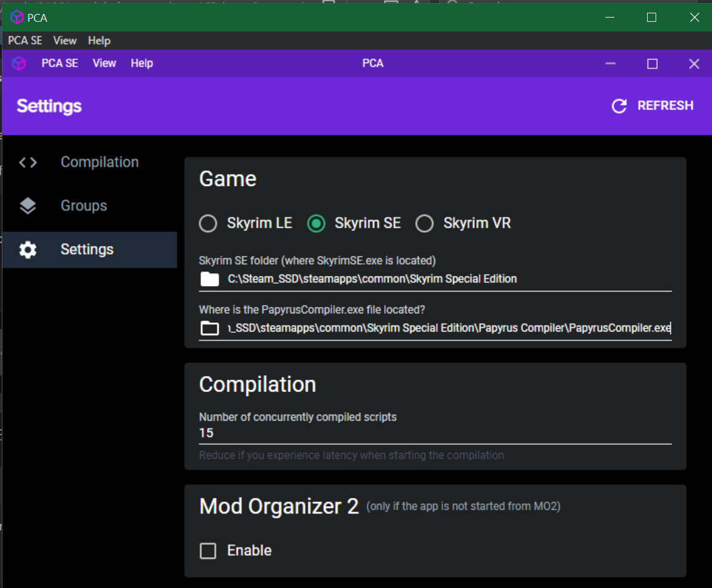Enable Mod Organizer 2 checkbox
The height and width of the screenshot is (588, 712).
click(x=208, y=551)
